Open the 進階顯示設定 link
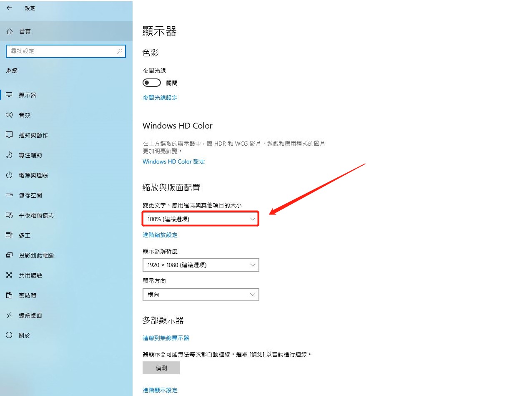 pos(160,390)
